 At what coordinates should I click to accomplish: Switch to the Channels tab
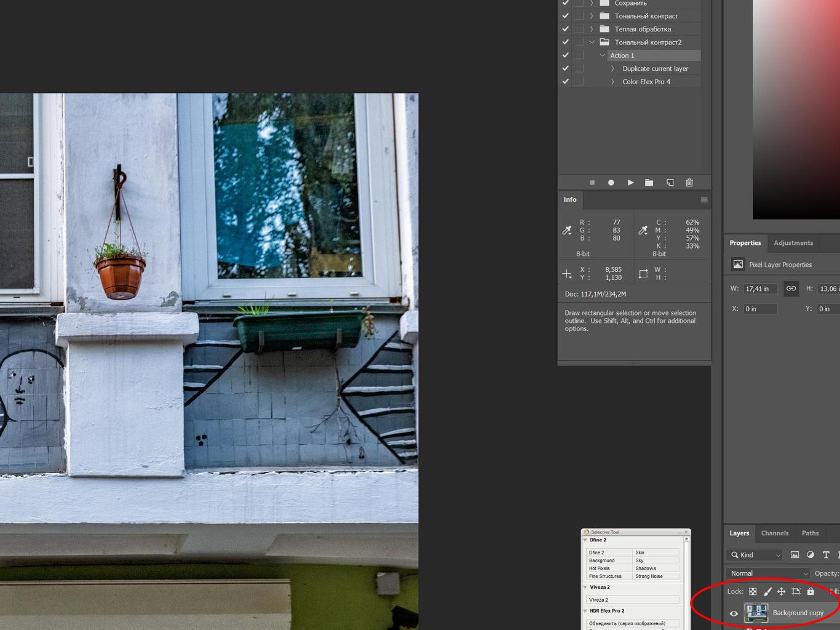(x=775, y=533)
